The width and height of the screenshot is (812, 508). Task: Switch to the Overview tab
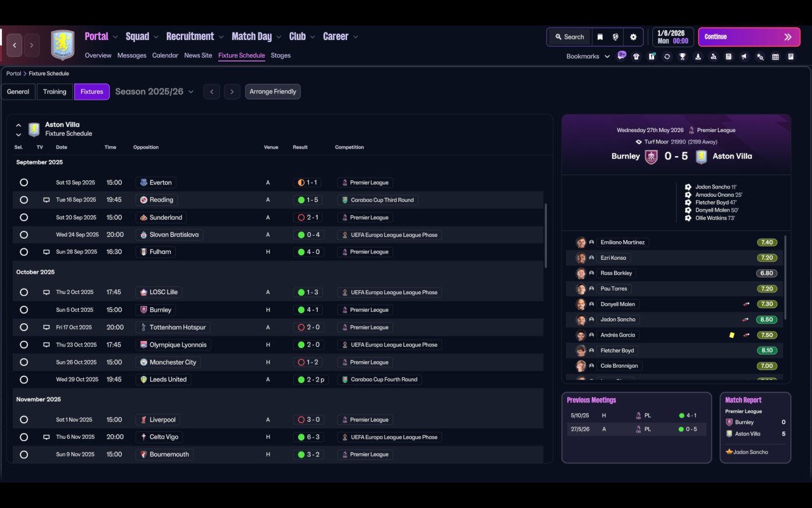(98, 55)
